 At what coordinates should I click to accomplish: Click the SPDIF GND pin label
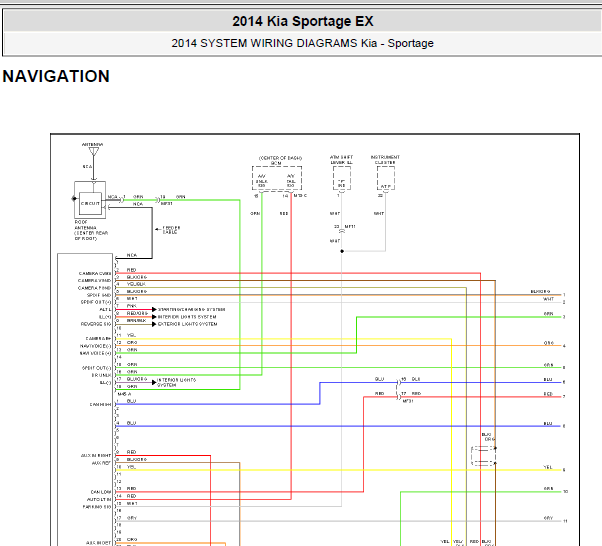click(x=99, y=295)
